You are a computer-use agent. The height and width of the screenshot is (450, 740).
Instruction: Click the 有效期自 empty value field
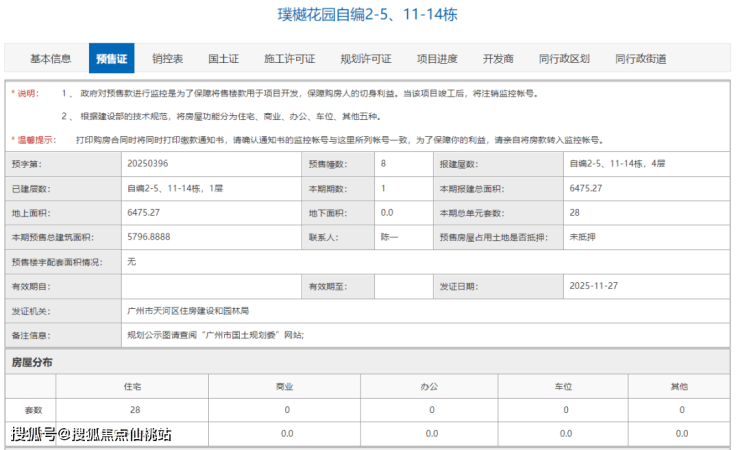(210, 286)
